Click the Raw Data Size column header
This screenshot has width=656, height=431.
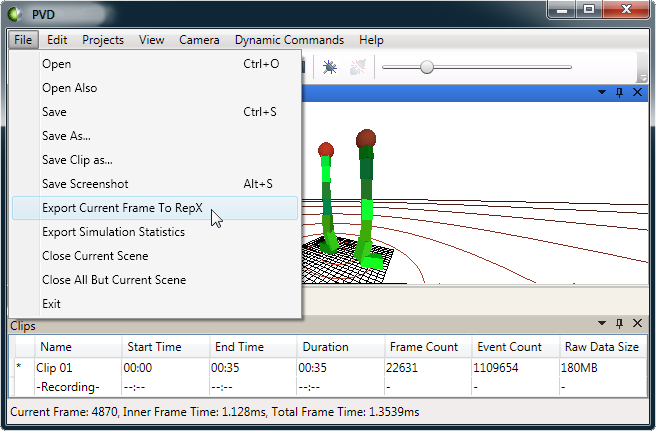click(601, 347)
